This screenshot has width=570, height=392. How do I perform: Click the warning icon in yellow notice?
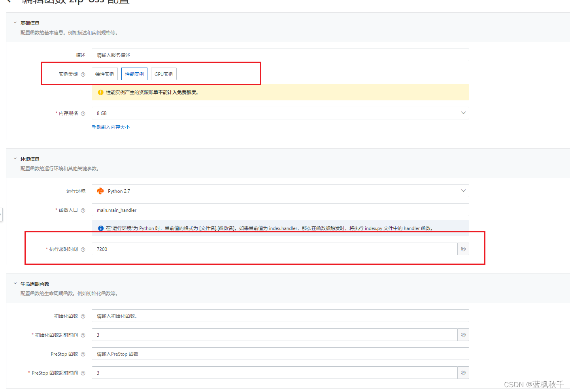click(101, 92)
